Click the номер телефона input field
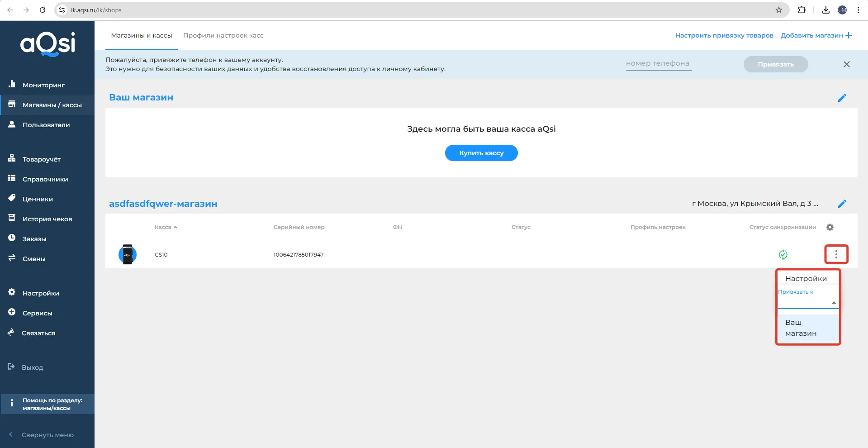 (x=659, y=64)
